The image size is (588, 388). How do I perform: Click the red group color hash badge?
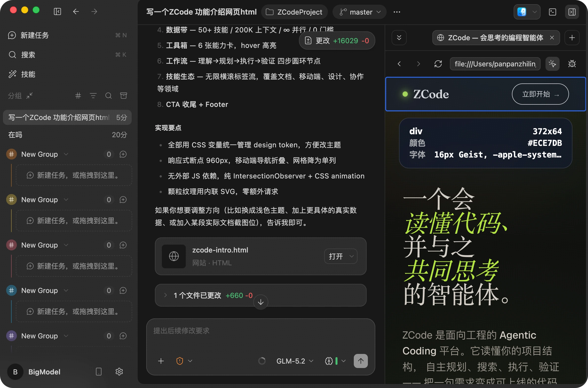click(x=11, y=245)
